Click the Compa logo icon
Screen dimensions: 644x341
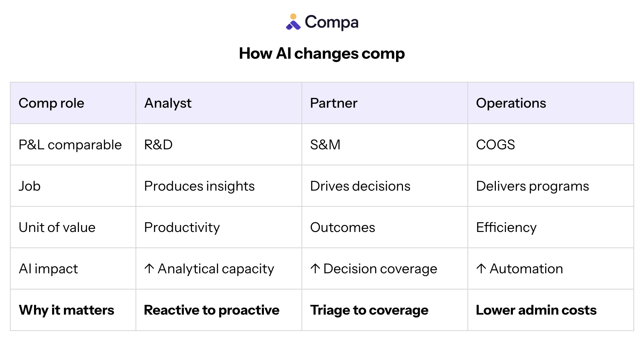point(293,22)
